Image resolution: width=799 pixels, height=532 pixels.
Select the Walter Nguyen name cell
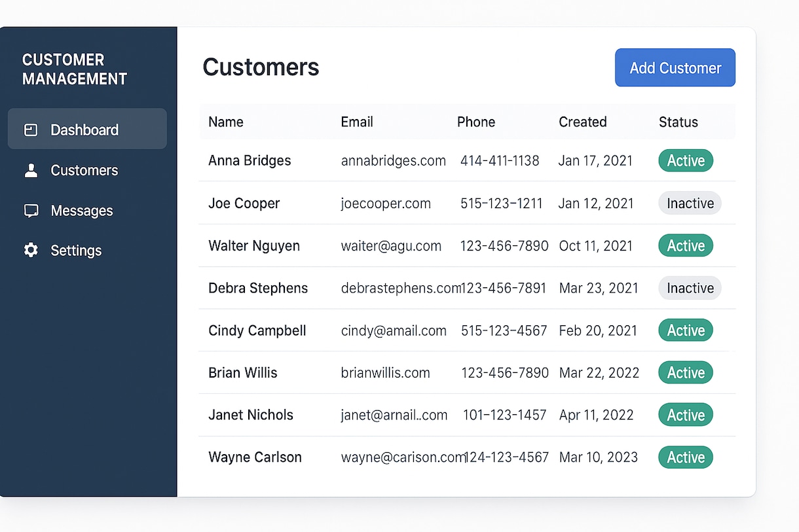click(254, 245)
